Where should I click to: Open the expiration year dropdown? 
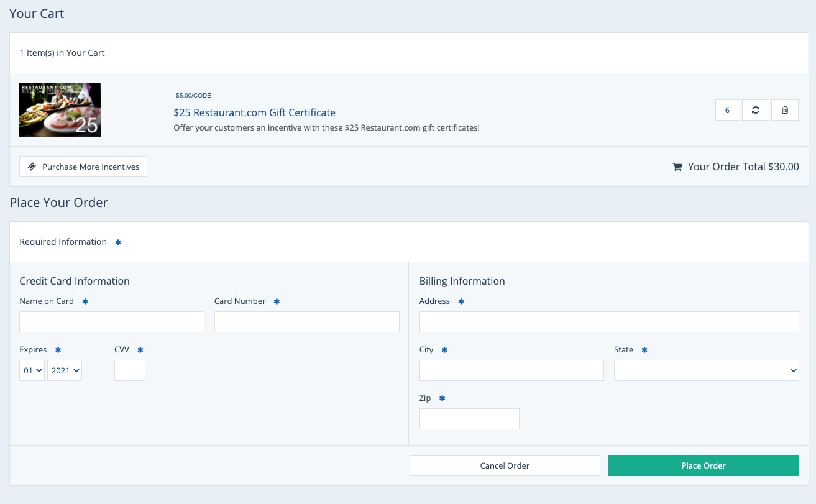65,370
